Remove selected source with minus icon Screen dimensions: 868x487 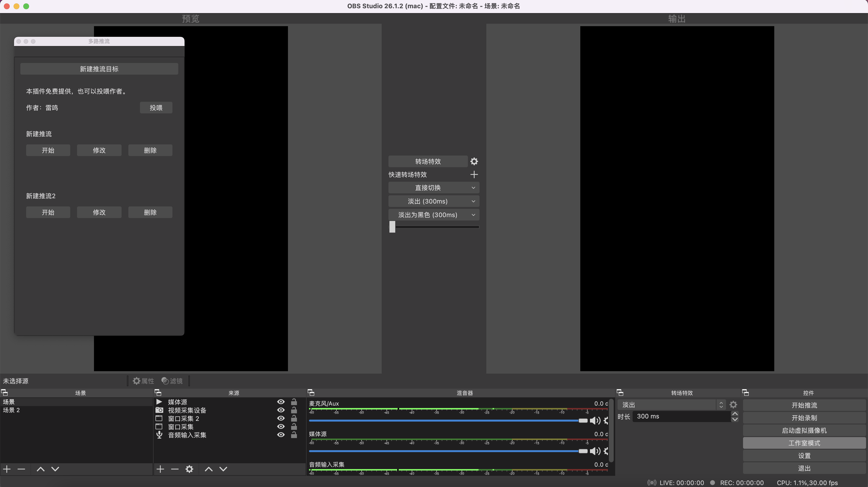[175, 469]
